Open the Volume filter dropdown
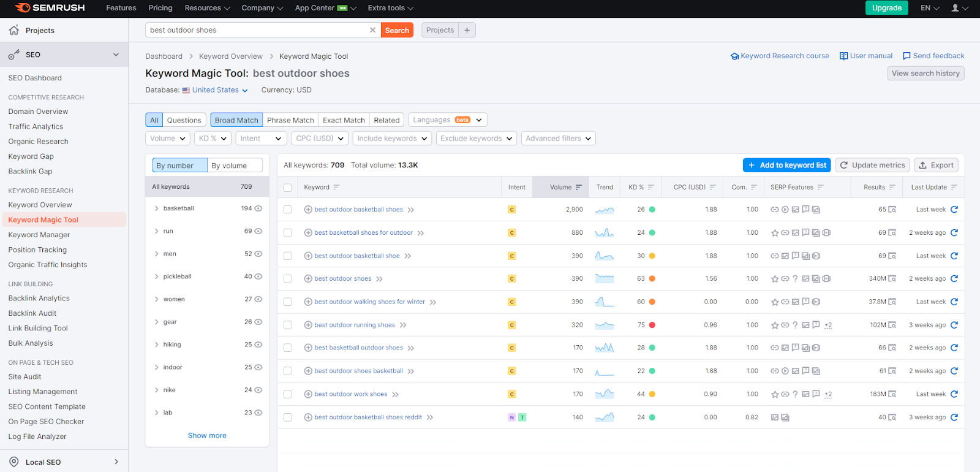This screenshot has width=980, height=472. point(168,139)
